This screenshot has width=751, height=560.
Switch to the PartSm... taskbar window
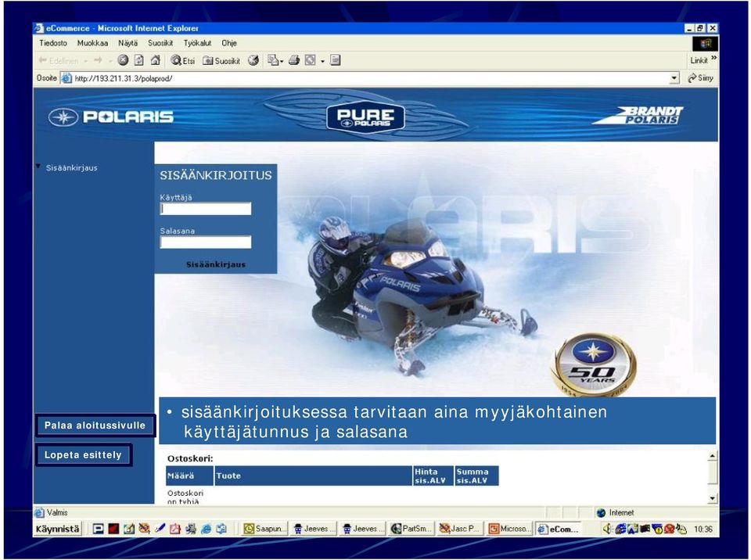coord(411,529)
